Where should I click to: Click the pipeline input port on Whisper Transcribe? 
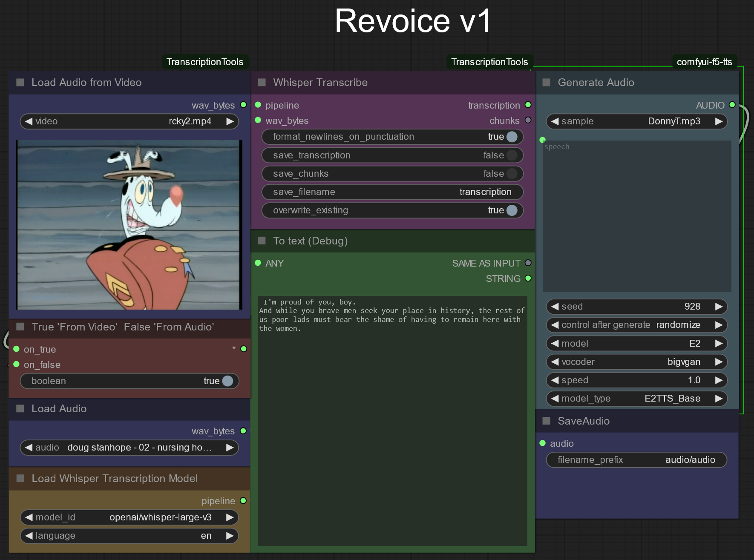[x=258, y=105]
